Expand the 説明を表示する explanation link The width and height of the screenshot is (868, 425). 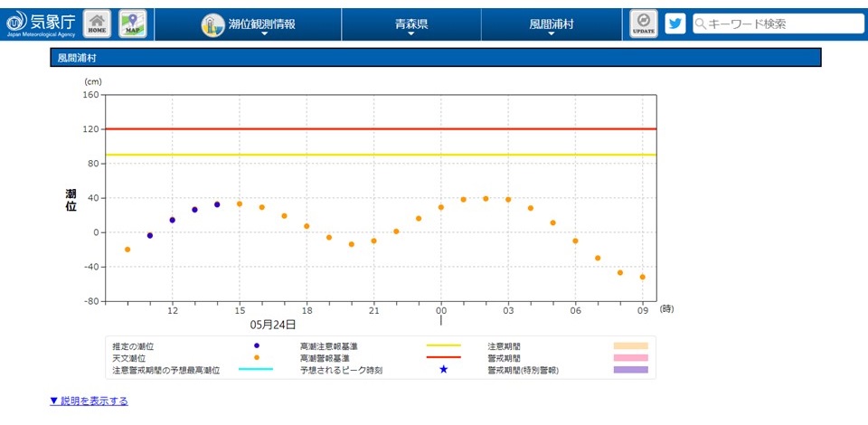(x=89, y=401)
